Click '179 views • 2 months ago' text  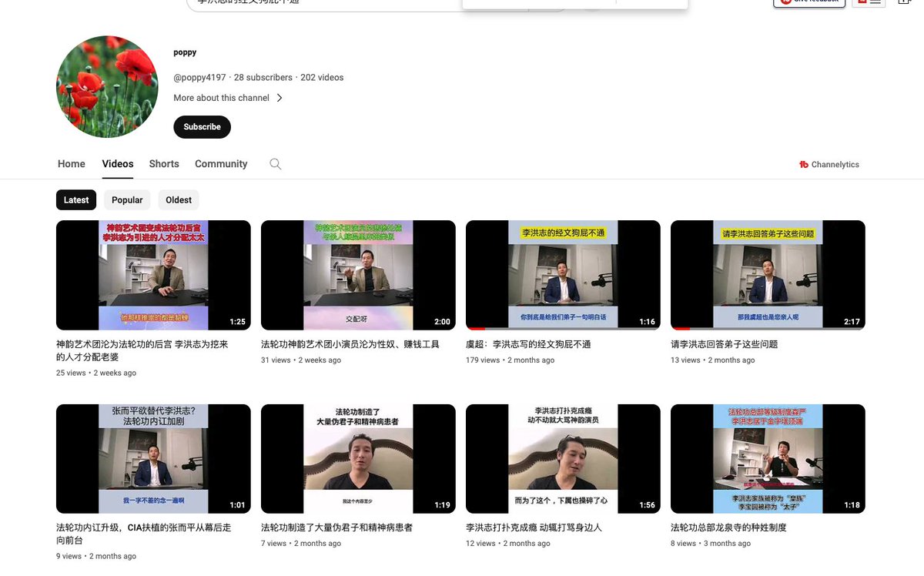(511, 360)
